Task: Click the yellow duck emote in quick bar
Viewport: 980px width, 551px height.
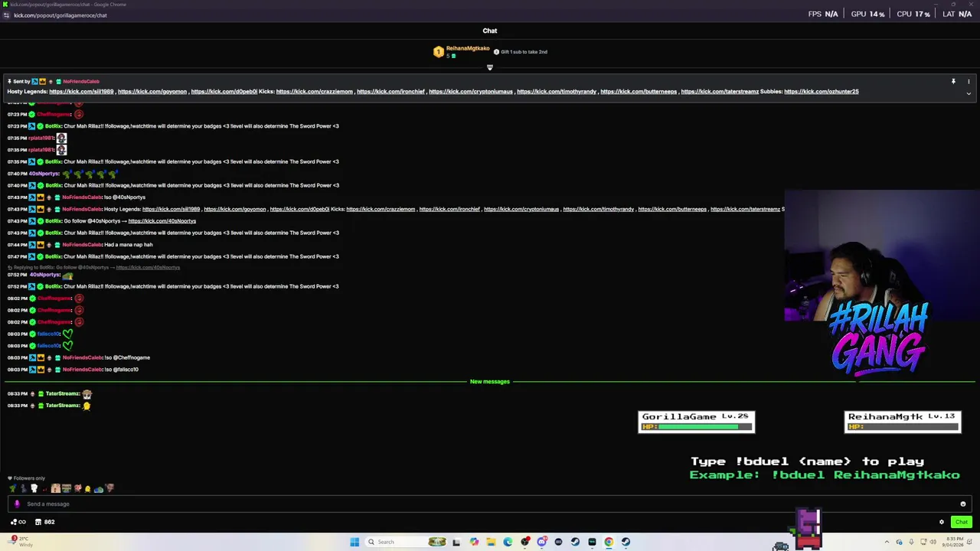Action: click(88, 488)
